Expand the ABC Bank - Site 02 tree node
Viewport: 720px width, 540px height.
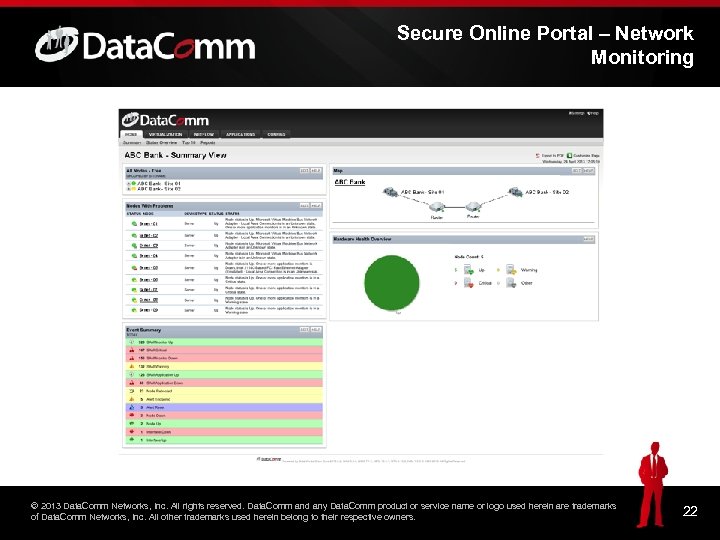tap(129, 189)
